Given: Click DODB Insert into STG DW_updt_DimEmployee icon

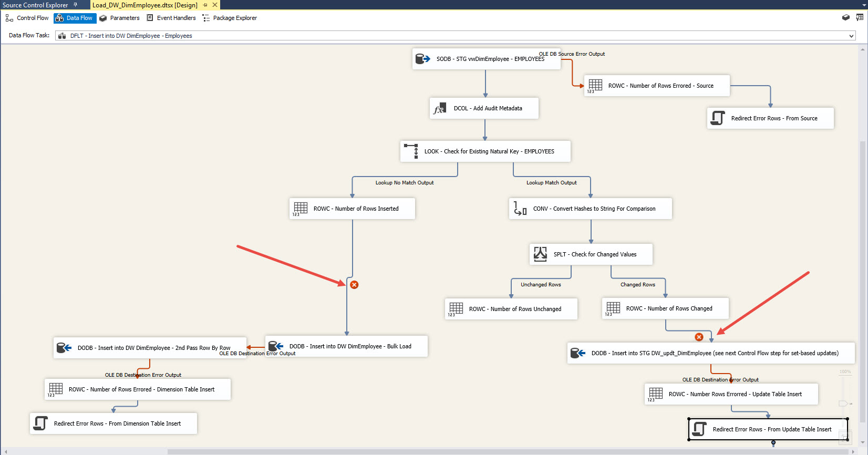Looking at the screenshot, I should tap(578, 353).
